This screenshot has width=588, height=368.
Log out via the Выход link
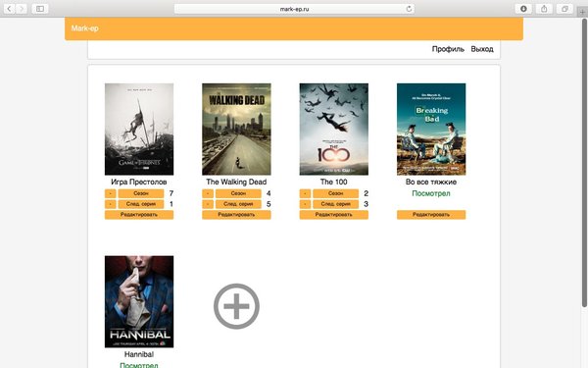point(482,49)
